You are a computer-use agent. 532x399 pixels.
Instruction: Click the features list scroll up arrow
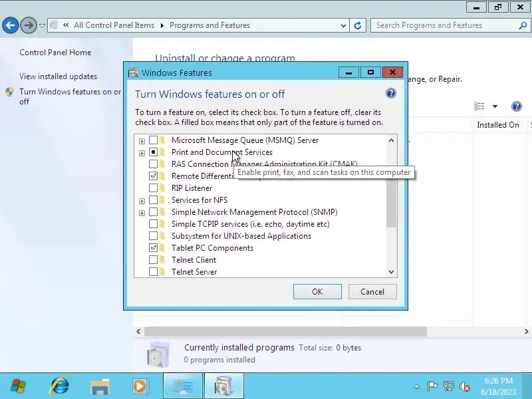[391, 140]
